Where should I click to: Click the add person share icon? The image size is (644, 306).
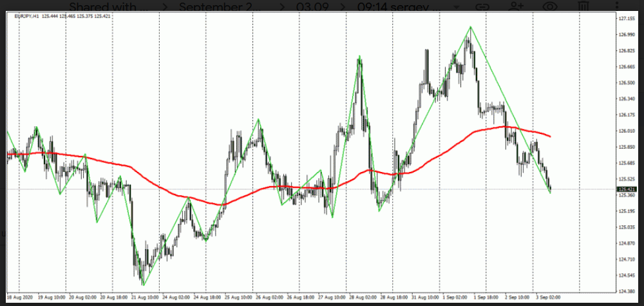pos(516,6)
